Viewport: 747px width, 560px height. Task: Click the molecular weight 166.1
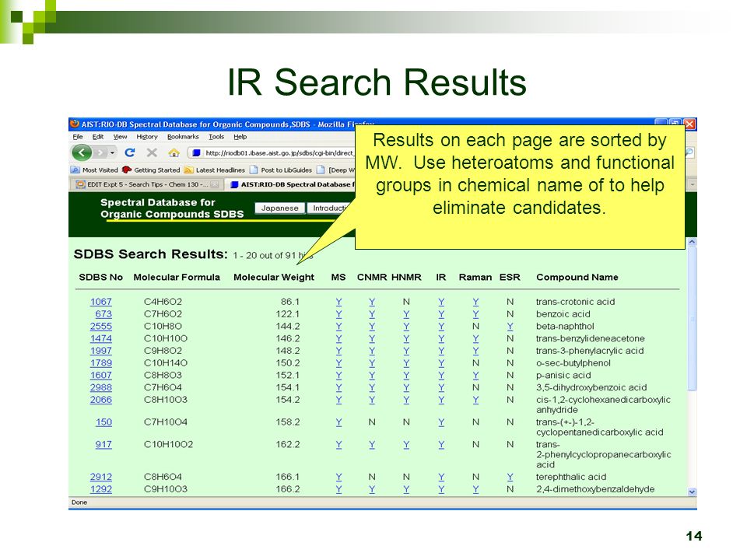click(288, 477)
